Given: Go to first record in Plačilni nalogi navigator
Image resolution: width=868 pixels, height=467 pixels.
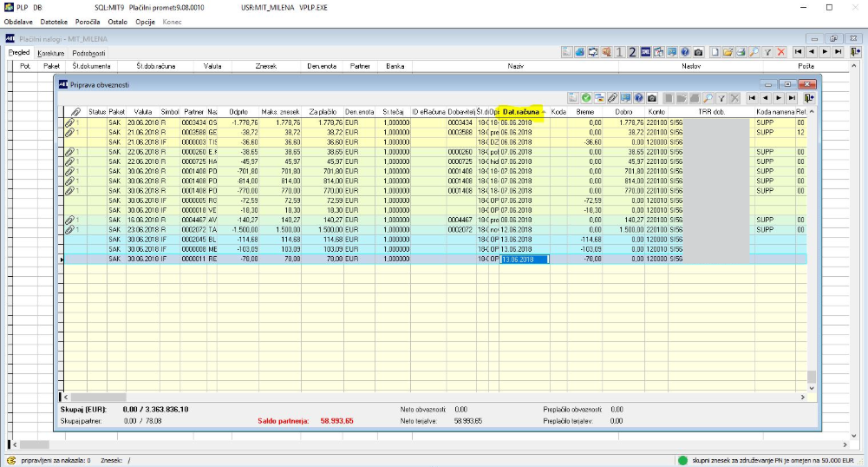Looking at the screenshot, I should click(798, 52).
